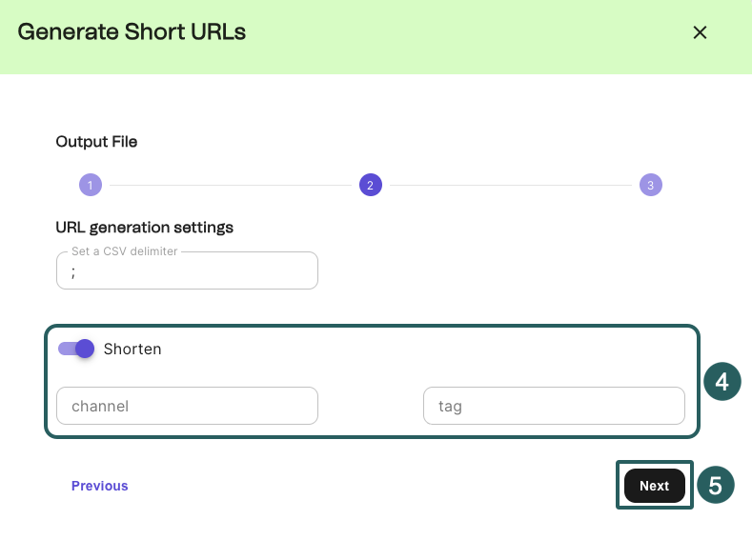Viewport: 752px width, 560px height.
Task: Click the line between steps 2 and 3
Action: coord(510,185)
